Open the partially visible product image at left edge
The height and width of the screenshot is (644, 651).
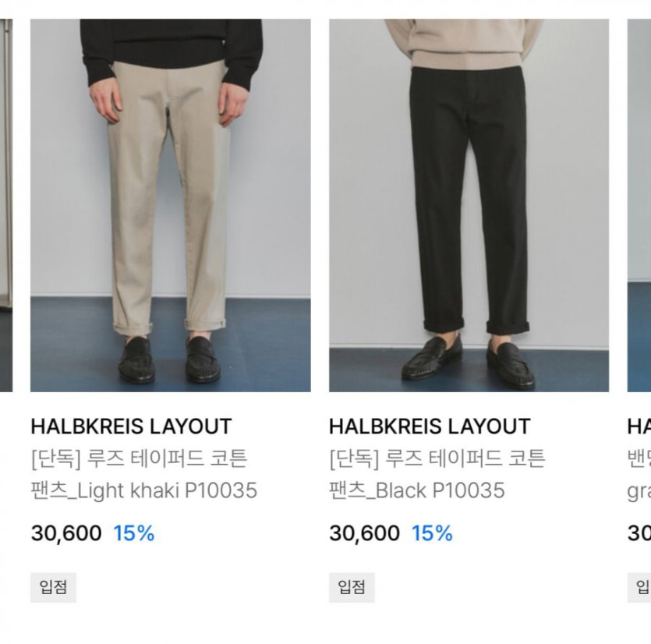(6, 205)
